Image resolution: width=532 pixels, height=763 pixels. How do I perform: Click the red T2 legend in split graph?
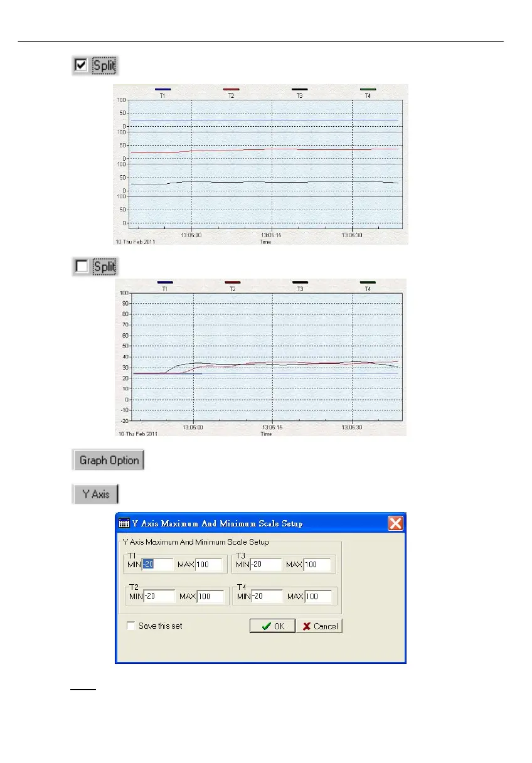pos(231,93)
